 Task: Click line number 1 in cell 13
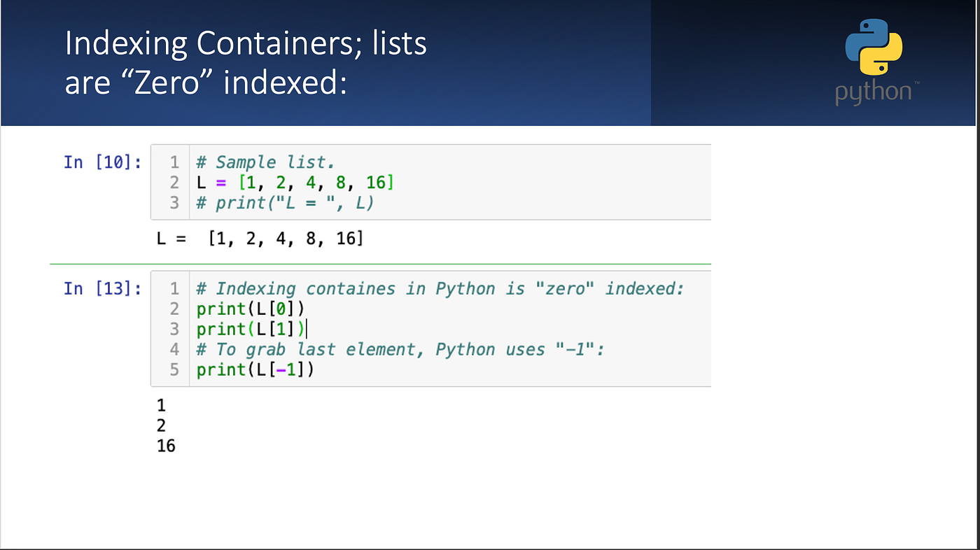pos(175,288)
